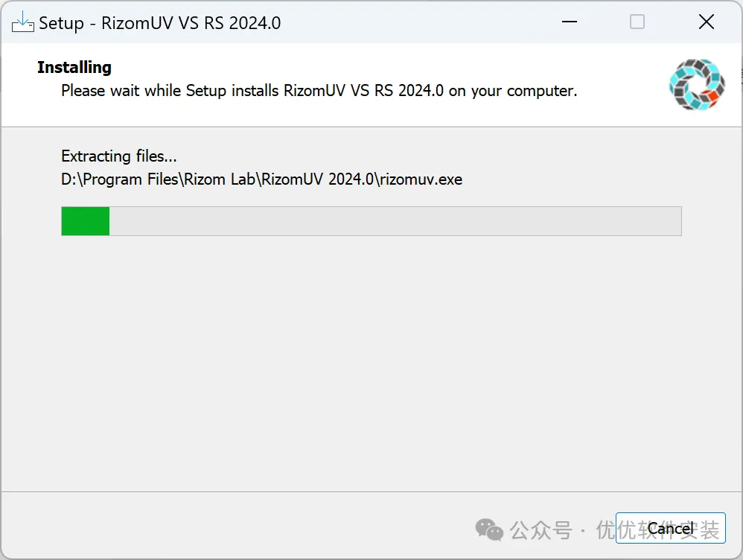The height and width of the screenshot is (560, 743).
Task: Click the rizomuv.exe file path text
Action: click(261, 179)
